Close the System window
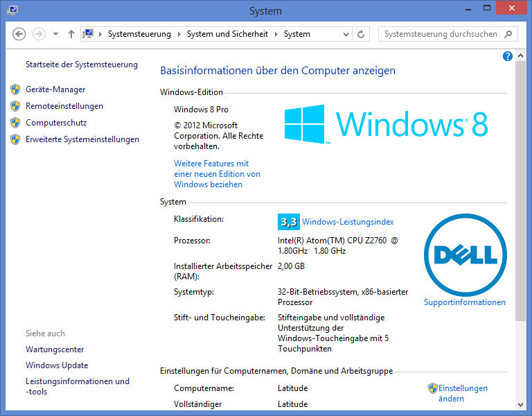 click(512, 8)
